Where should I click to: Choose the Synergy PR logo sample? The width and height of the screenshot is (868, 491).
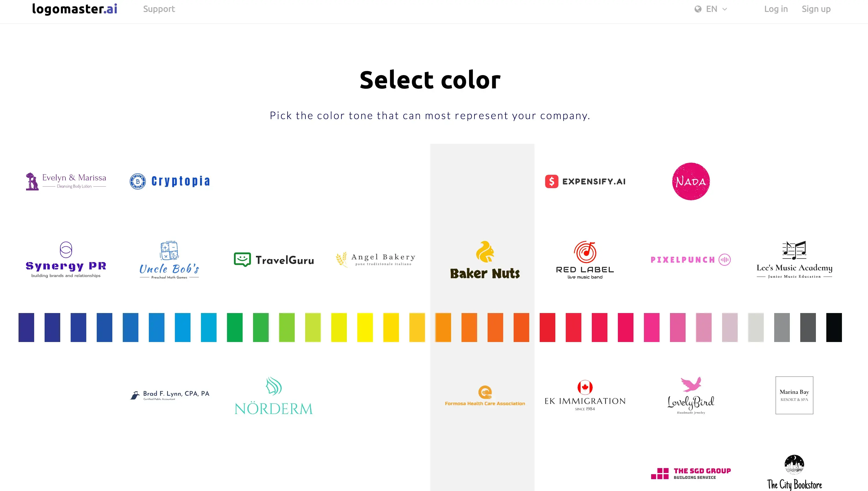(66, 260)
